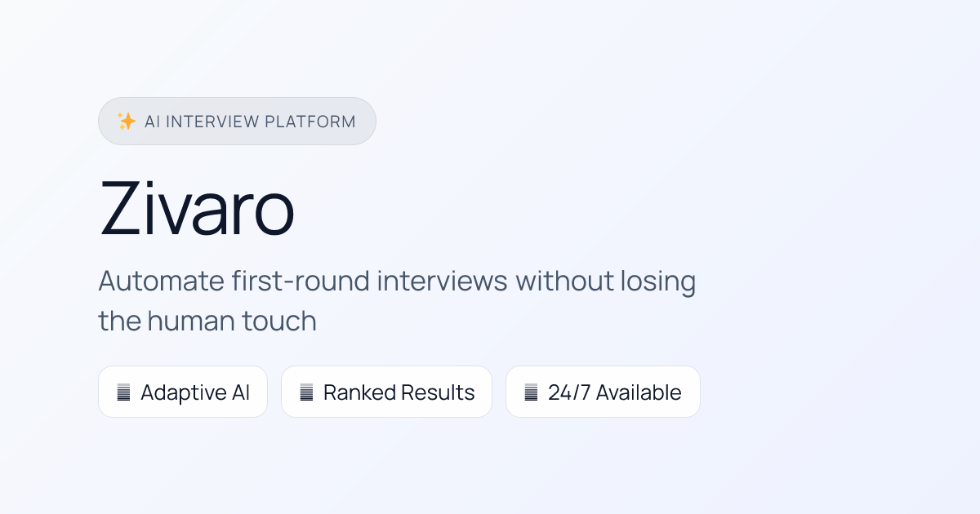Select the 24/7 Available chip label

pyautogui.click(x=614, y=392)
